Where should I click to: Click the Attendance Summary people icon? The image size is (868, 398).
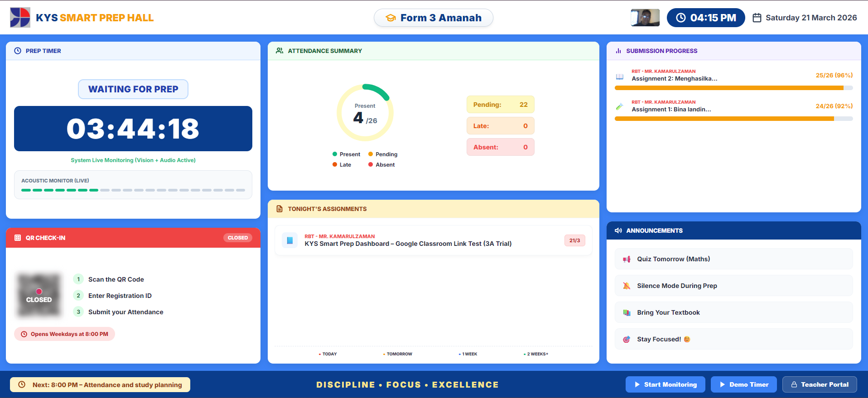click(280, 51)
